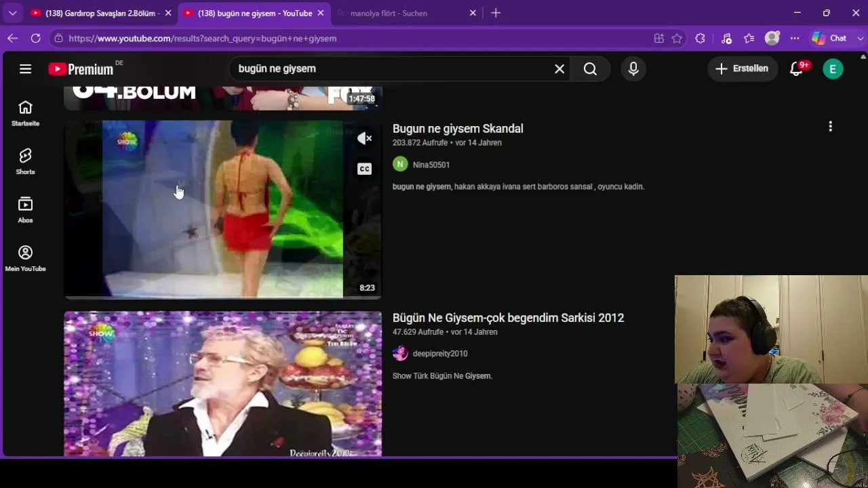Screen dimensions: 868x488
Task: Open the deepipreity2010 channel avatar
Action: point(400,353)
